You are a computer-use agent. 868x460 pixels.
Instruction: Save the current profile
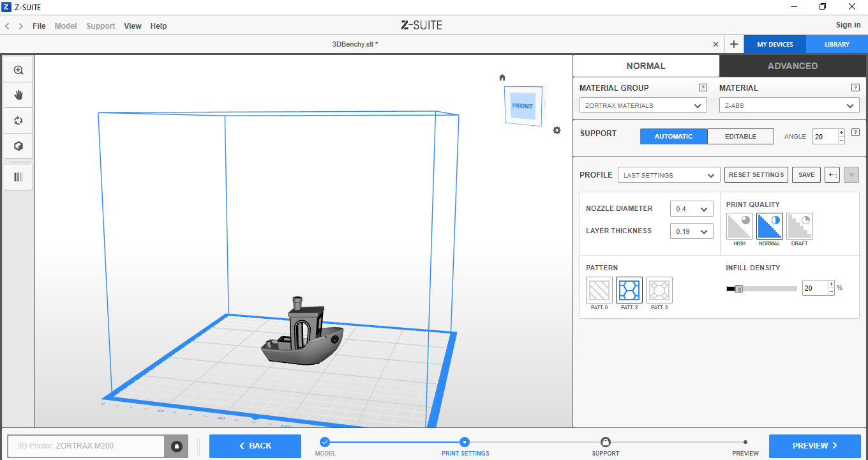(807, 175)
